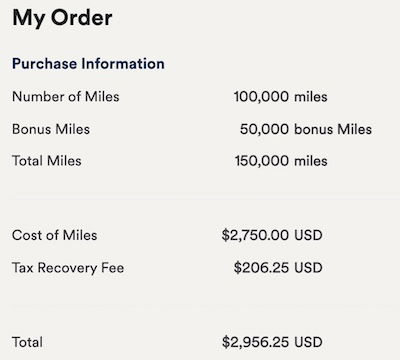Image resolution: width=400 pixels, height=360 pixels.
Task: Click the Cost of Miles label
Action: coord(55,235)
